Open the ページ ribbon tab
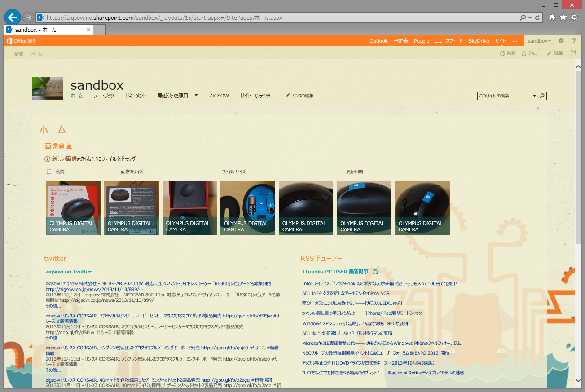The image size is (585, 392). tap(37, 54)
